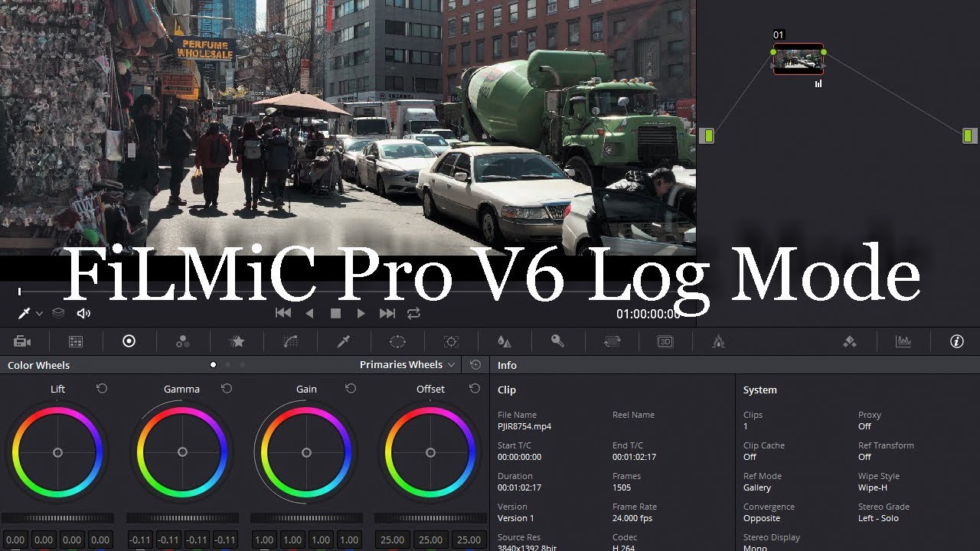Screen dimensions: 980x551
Task: Click the stacked layers icon under viewer
Action: (58, 313)
